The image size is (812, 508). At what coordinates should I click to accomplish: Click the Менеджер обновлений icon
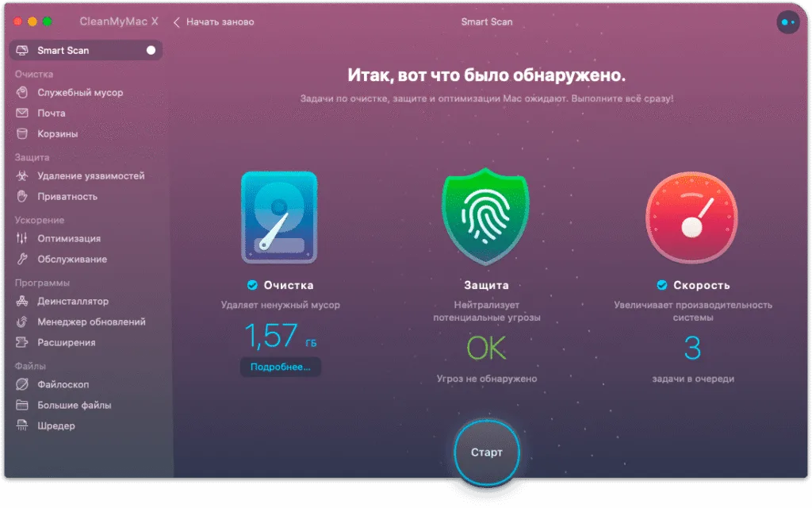[x=21, y=322]
